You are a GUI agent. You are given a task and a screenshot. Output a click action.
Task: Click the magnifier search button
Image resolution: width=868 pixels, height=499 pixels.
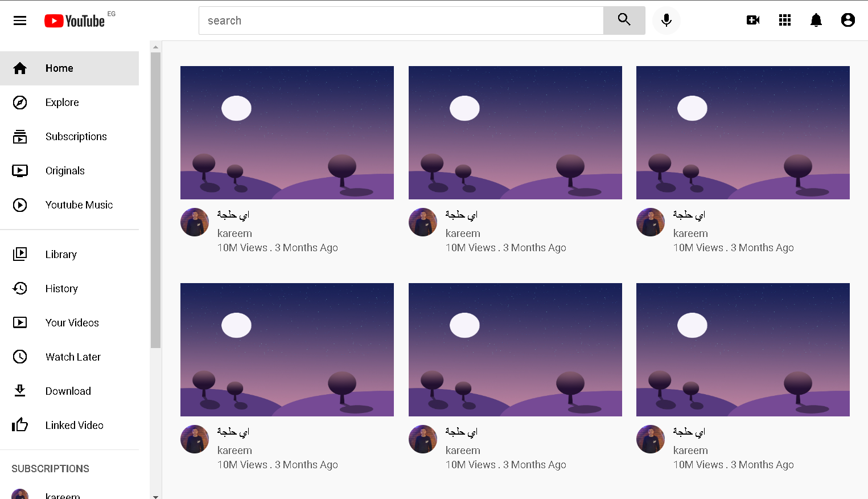(x=624, y=21)
